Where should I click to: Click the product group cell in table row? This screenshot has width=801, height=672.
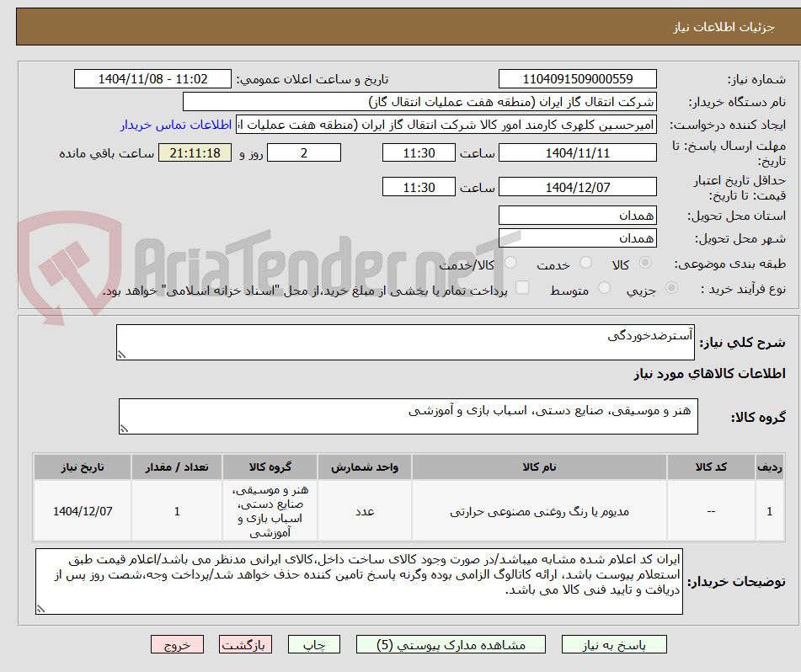270,511
